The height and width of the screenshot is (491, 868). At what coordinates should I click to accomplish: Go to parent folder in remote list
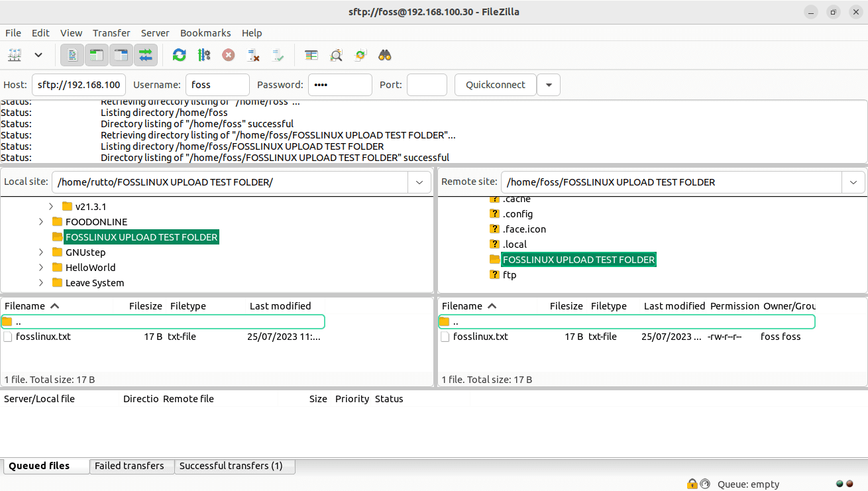(x=627, y=321)
